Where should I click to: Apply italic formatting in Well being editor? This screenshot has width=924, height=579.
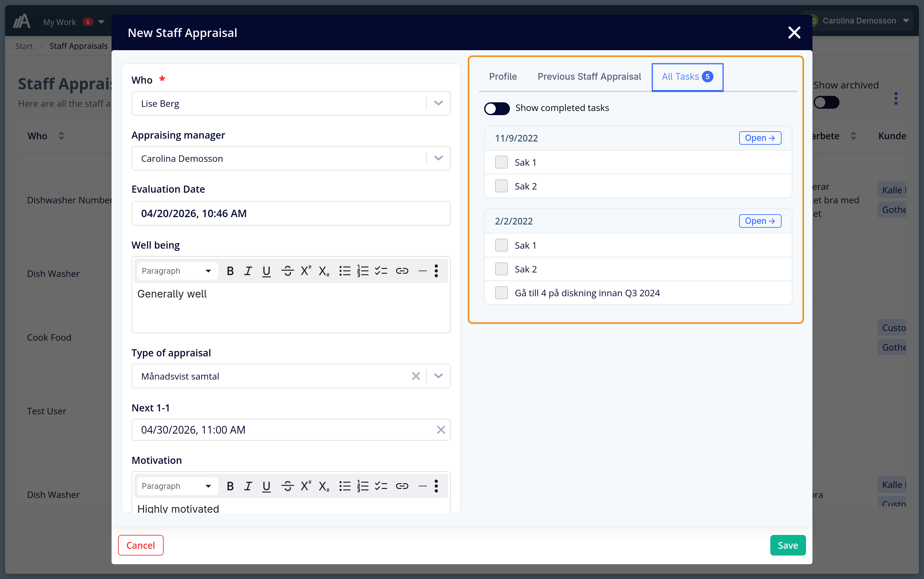pos(248,271)
